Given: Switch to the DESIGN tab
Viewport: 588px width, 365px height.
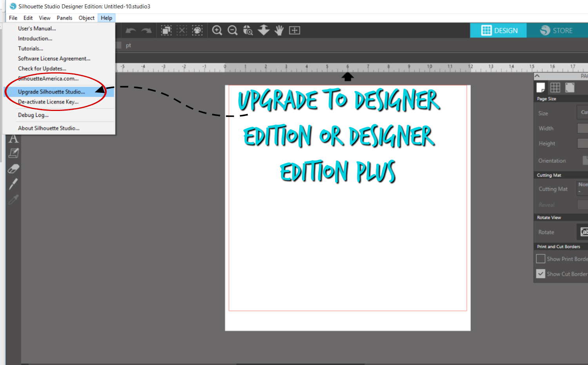Looking at the screenshot, I should click(x=498, y=31).
